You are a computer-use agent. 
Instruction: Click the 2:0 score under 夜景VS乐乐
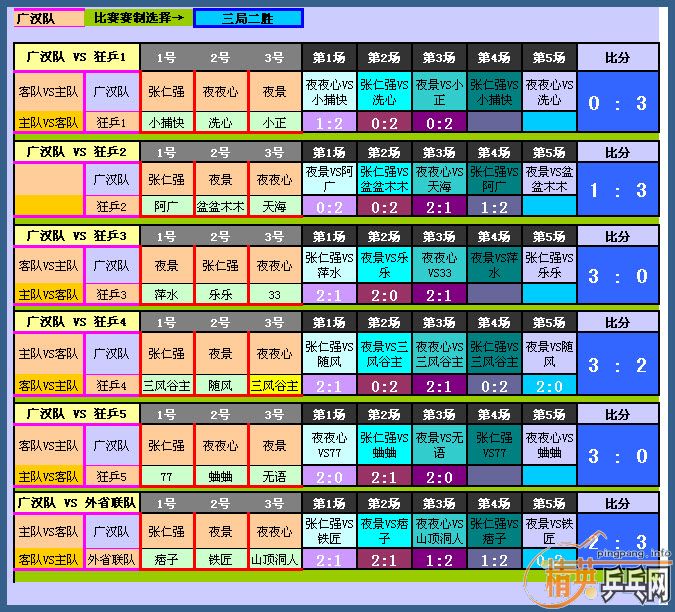[x=384, y=295]
